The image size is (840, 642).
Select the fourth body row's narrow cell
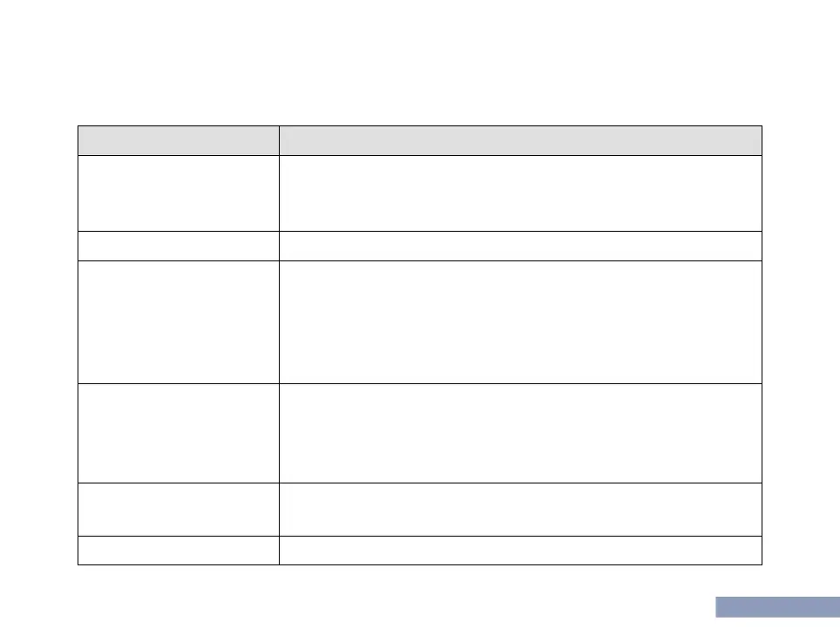pyautogui.click(x=179, y=433)
